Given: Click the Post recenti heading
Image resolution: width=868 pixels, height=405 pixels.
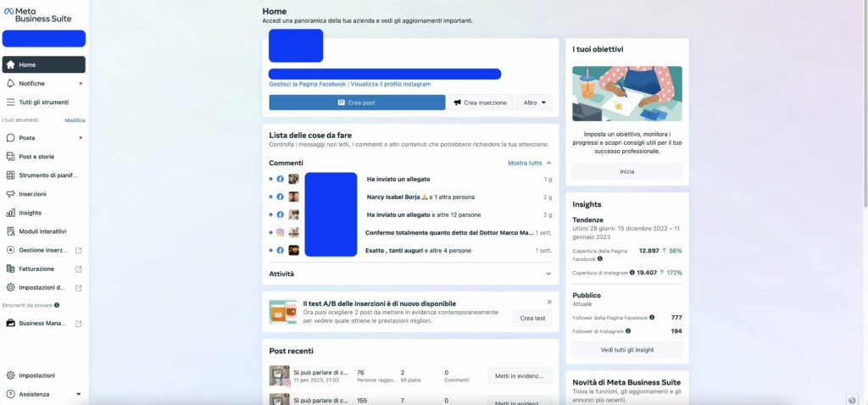Looking at the screenshot, I should [292, 351].
